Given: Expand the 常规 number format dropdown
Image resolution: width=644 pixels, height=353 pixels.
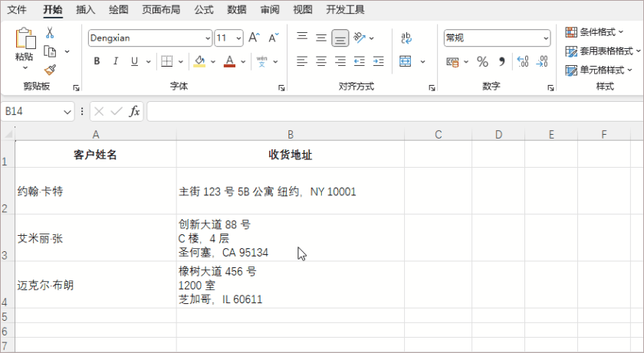Looking at the screenshot, I should click(x=546, y=38).
